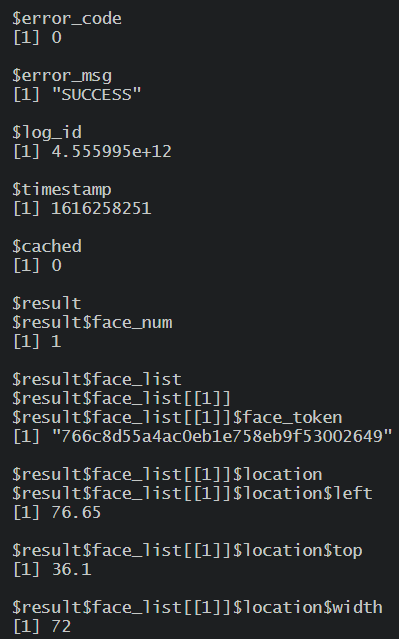399x639 pixels.
Task: Click the $error_msg label
Action: (x=62, y=76)
